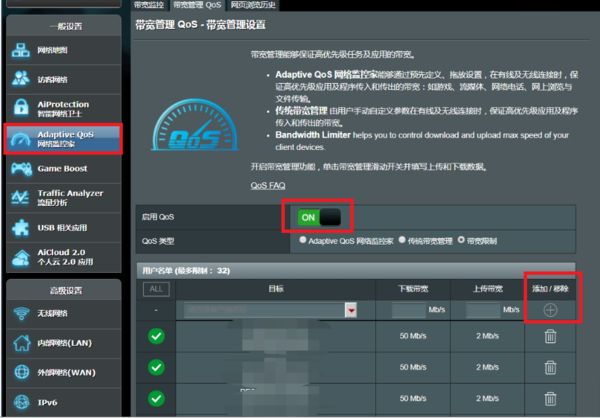Click the download bandwidth input field
This screenshot has height=418, width=600.
[409, 310]
